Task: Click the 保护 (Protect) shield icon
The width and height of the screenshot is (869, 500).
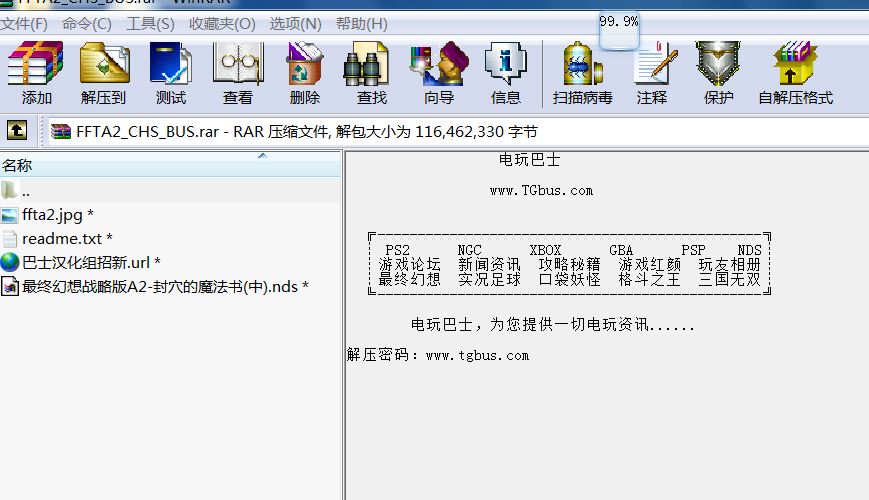Action: [x=718, y=64]
